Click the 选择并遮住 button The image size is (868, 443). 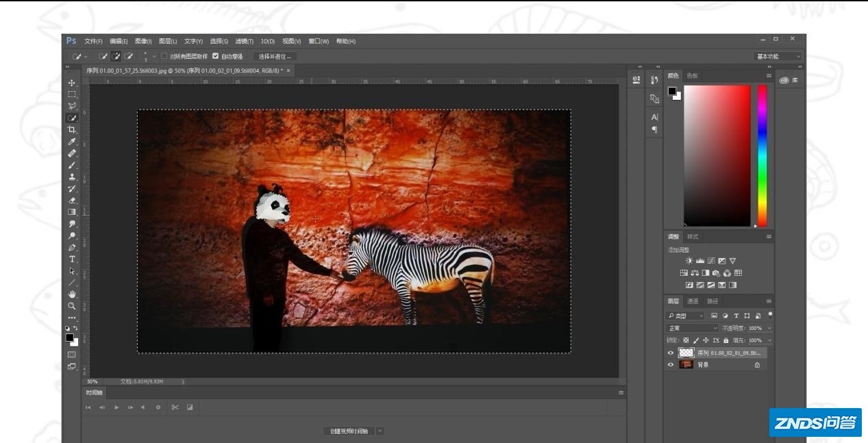coord(275,56)
